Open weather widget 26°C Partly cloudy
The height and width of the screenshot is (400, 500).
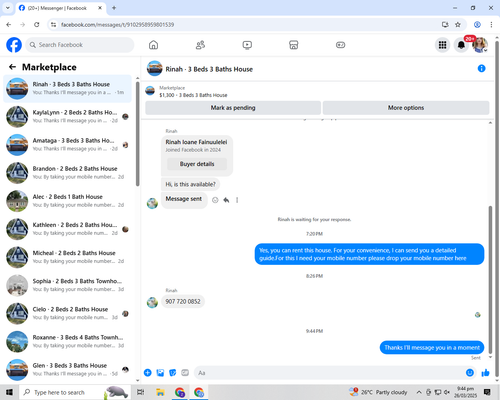point(378,392)
